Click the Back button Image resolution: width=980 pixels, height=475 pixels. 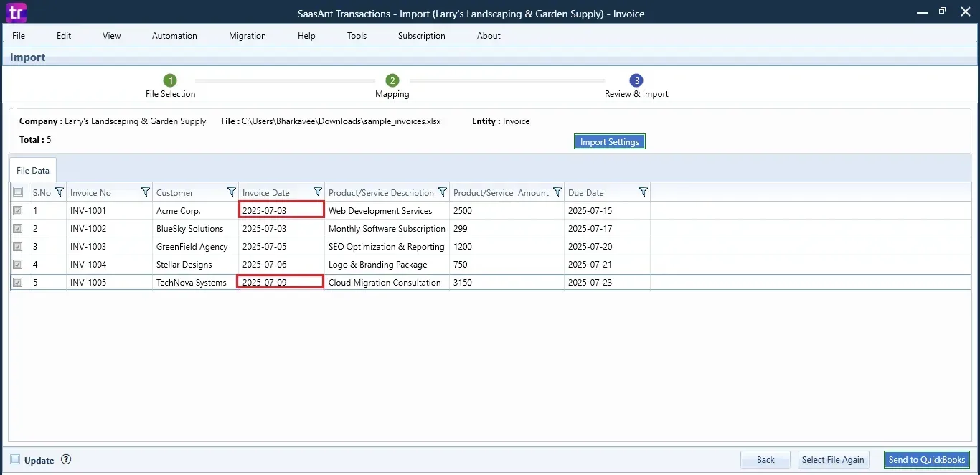[765, 460]
